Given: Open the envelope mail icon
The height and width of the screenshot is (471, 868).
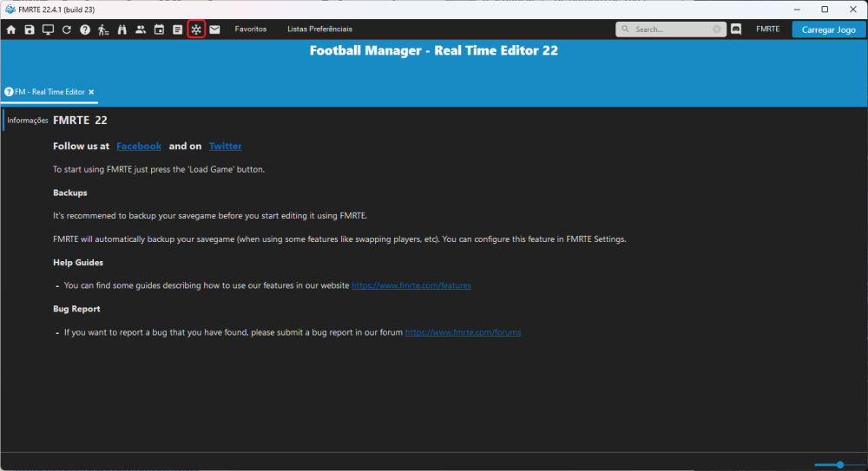Looking at the screenshot, I should [x=214, y=29].
